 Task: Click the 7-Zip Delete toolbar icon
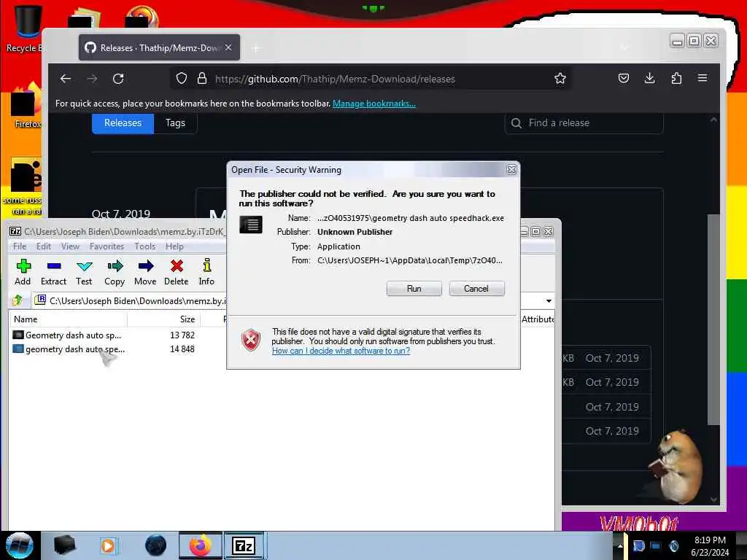click(x=177, y=272)
